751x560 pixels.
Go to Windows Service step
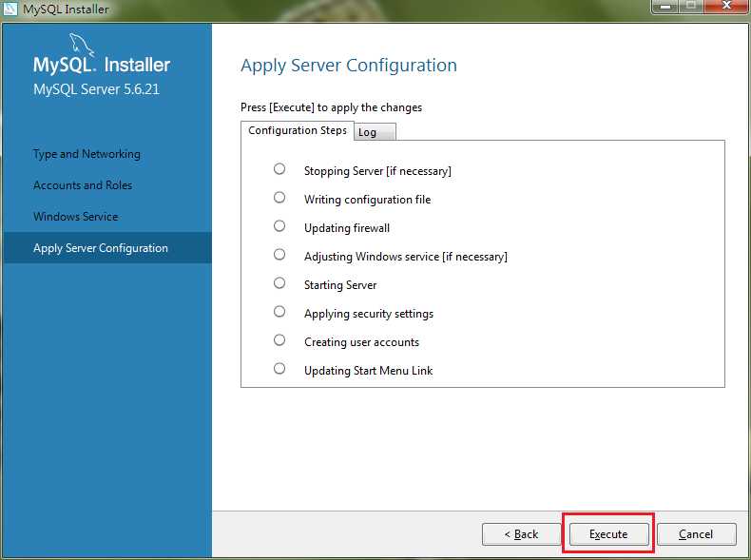pyautogui.click(x=76, y=217)
